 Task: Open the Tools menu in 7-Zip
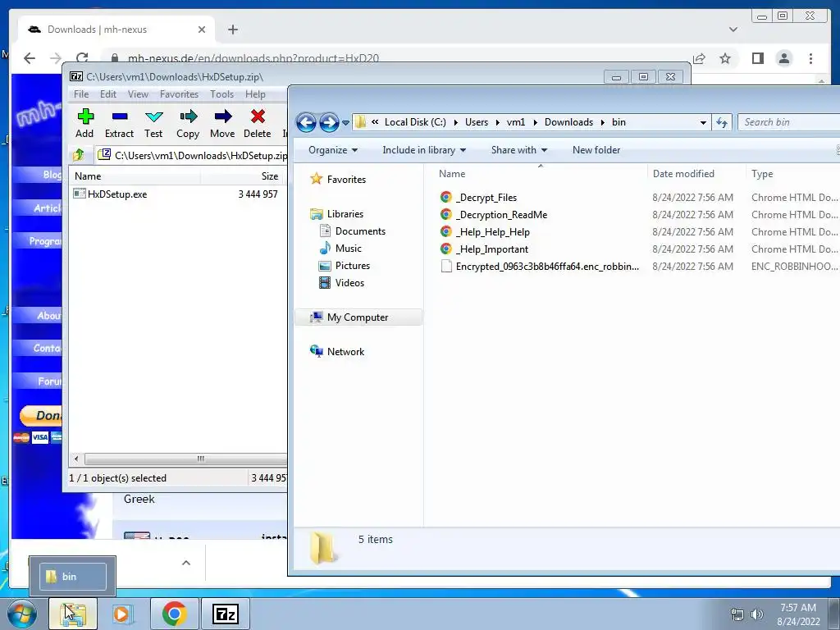[x=221, y=94]
